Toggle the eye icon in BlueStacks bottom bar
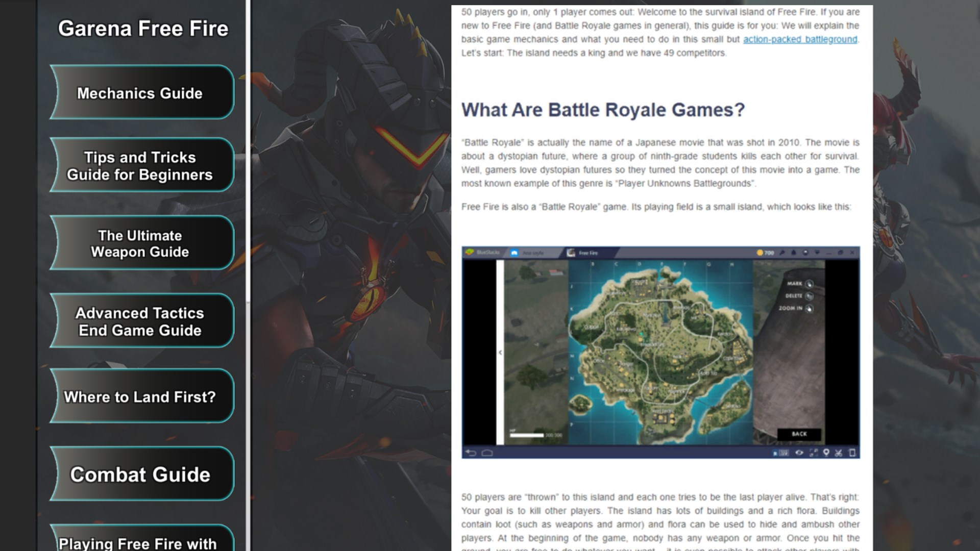The height and width of the screenshot is (551, 980). coord(799,453)
